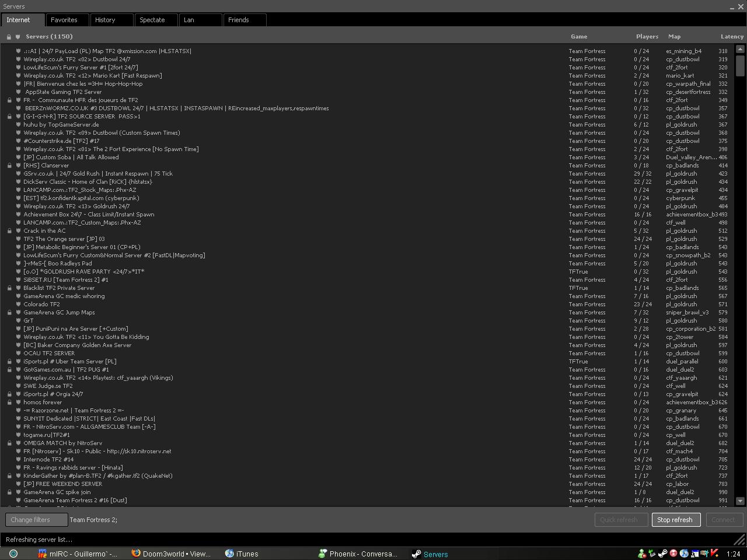This screenshot has width=747, height=560.
Task: Click lock icon on Crack in the AC row
Action: [9, 231]
